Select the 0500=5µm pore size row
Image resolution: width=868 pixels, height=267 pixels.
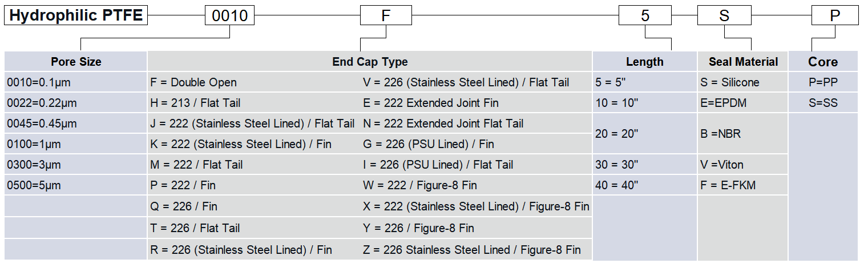[34, 185]
